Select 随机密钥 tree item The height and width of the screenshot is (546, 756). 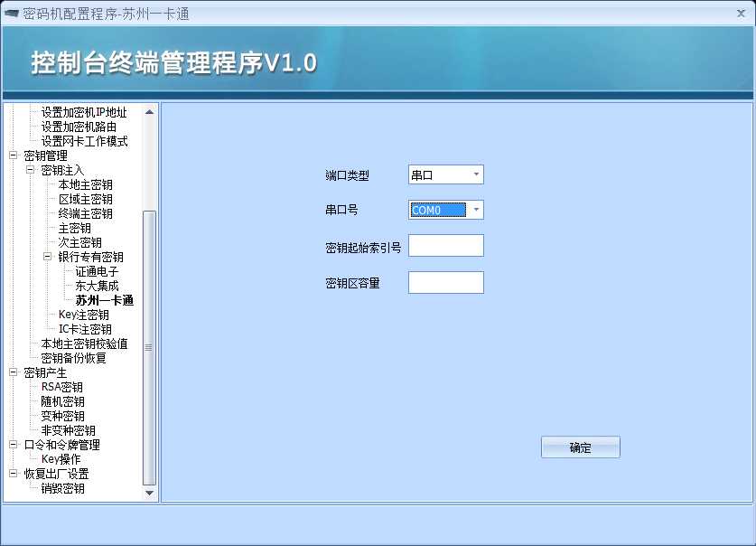pos(62,401)
